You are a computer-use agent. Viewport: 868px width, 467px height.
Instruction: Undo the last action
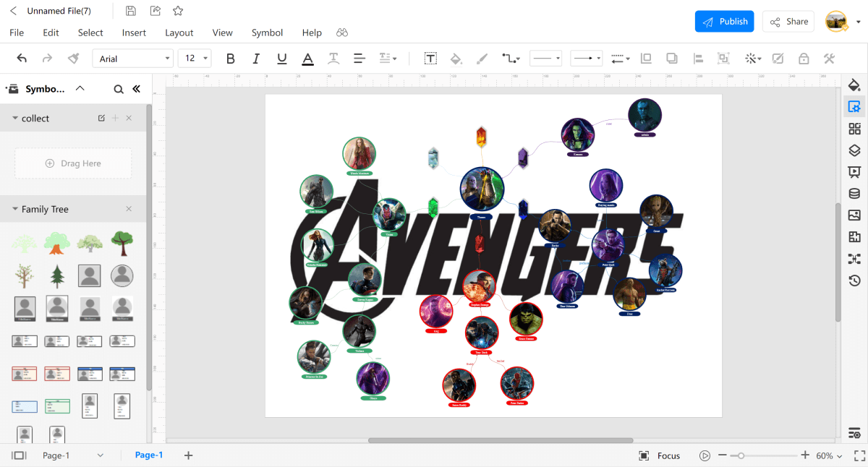tap(22, 59)
